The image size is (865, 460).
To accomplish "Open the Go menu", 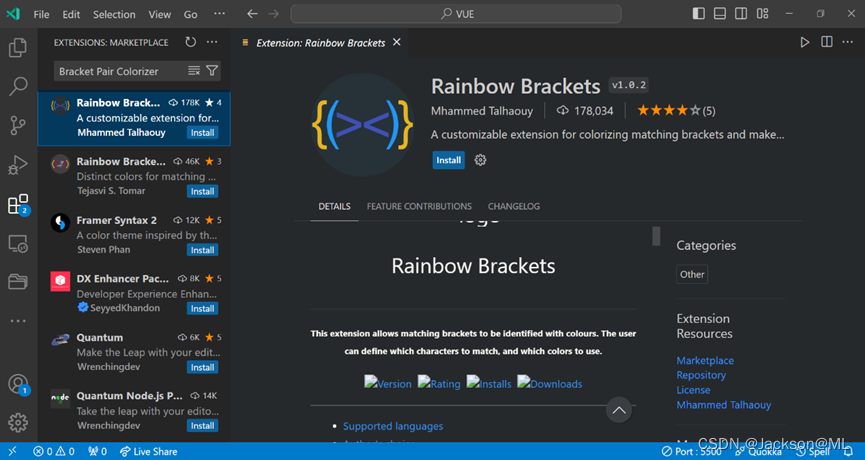I will 190,14.
